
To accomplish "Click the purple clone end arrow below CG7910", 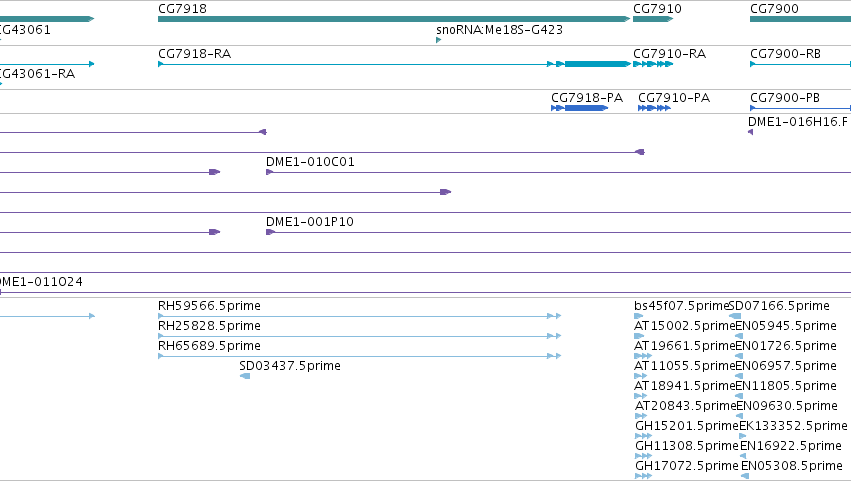I will [640, 152].
